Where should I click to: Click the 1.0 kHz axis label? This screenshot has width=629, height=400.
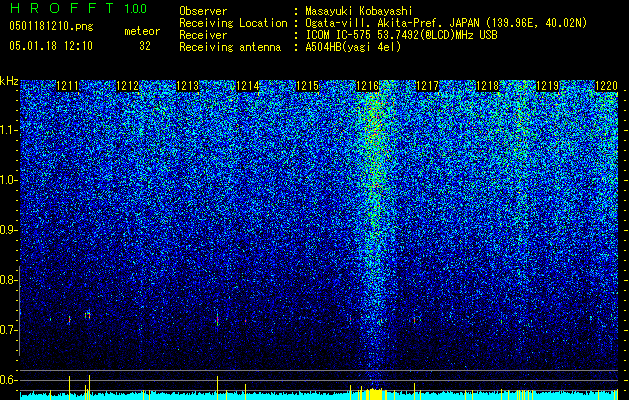point(8,180)
